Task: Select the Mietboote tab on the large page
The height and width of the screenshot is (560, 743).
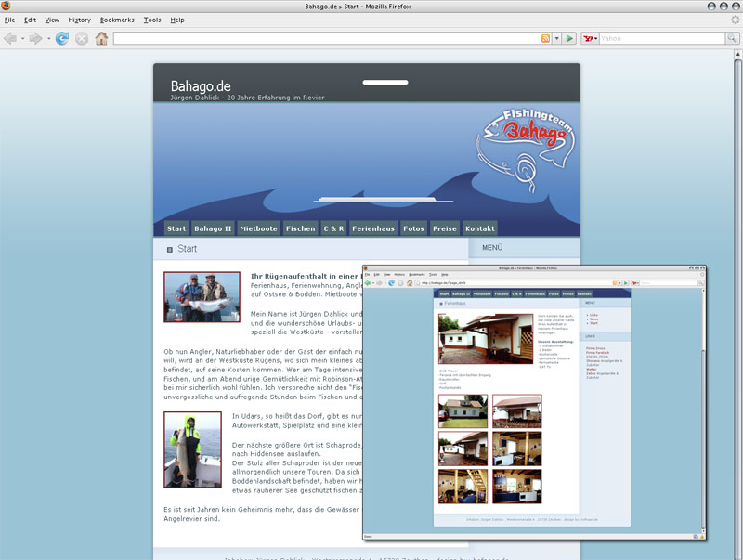Action: pos(258,228)
